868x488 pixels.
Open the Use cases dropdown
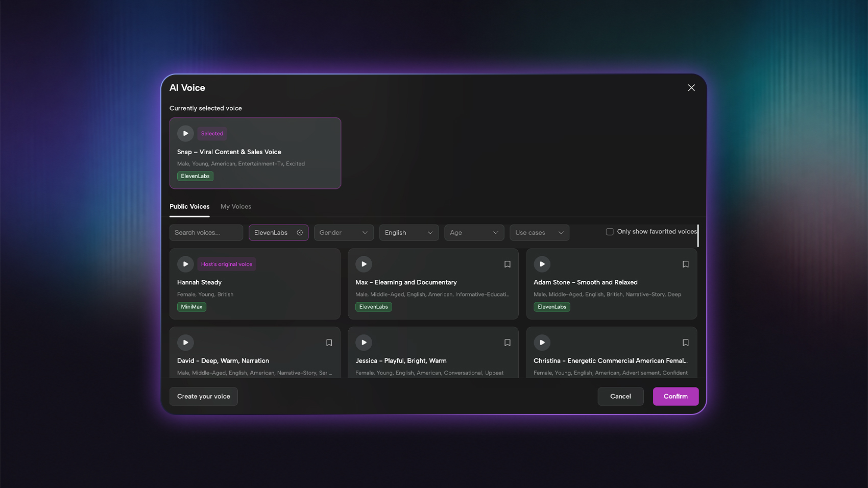tap(540, 233)
